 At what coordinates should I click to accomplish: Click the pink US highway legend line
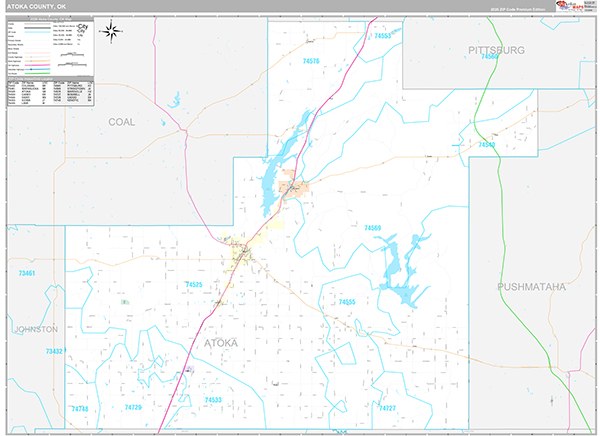click(x=38, y=65)
